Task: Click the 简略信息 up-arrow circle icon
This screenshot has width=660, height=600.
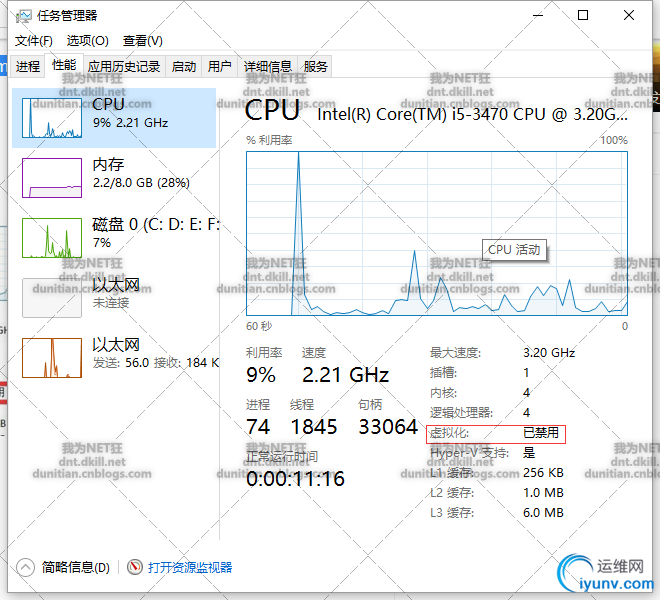Action: [25, 568]
